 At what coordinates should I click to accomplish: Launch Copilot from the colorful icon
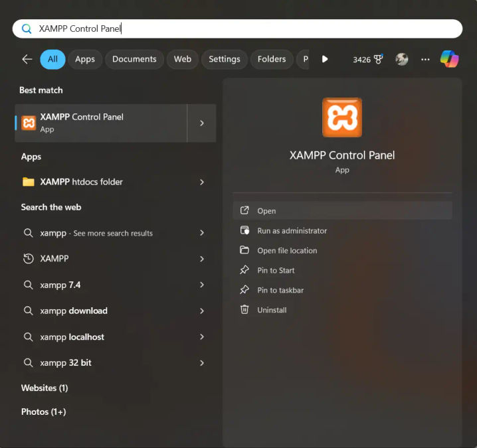coord(450,59)
